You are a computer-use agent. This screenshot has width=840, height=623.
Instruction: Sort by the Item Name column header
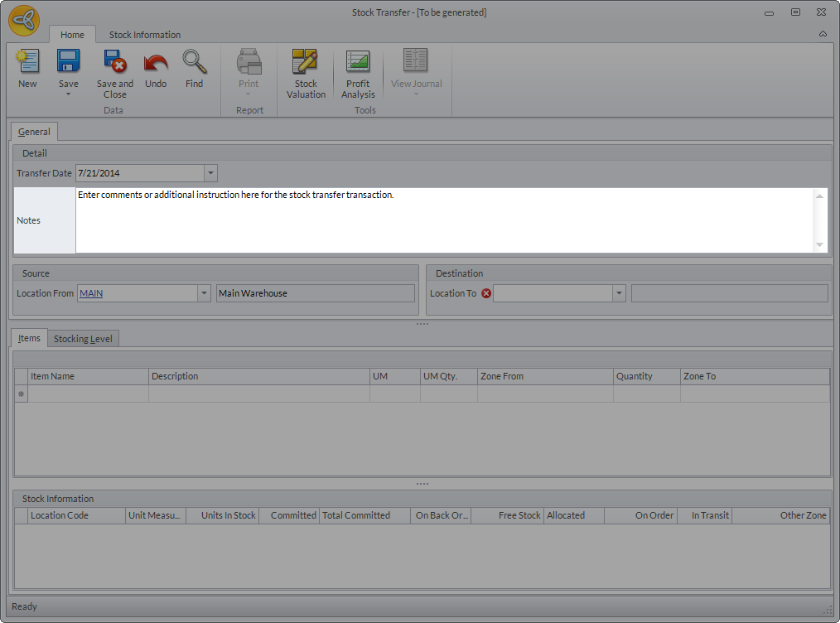(87, 376)
